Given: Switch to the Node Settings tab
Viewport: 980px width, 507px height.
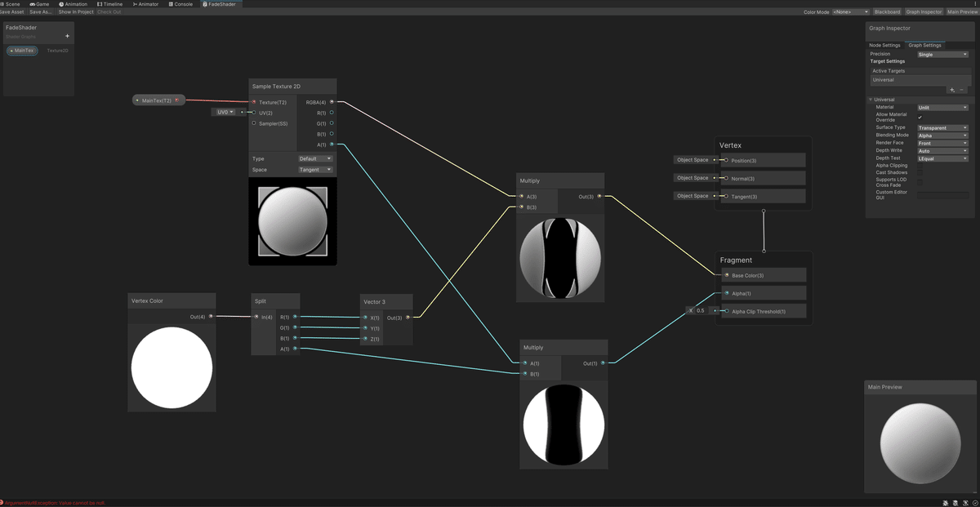Looking at the screenshot, I should (x=885, y=45).
